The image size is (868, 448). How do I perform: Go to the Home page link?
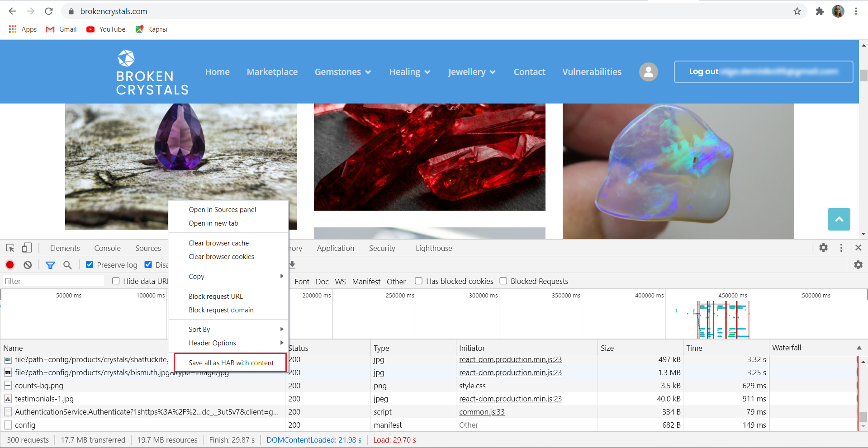(218, 72)
